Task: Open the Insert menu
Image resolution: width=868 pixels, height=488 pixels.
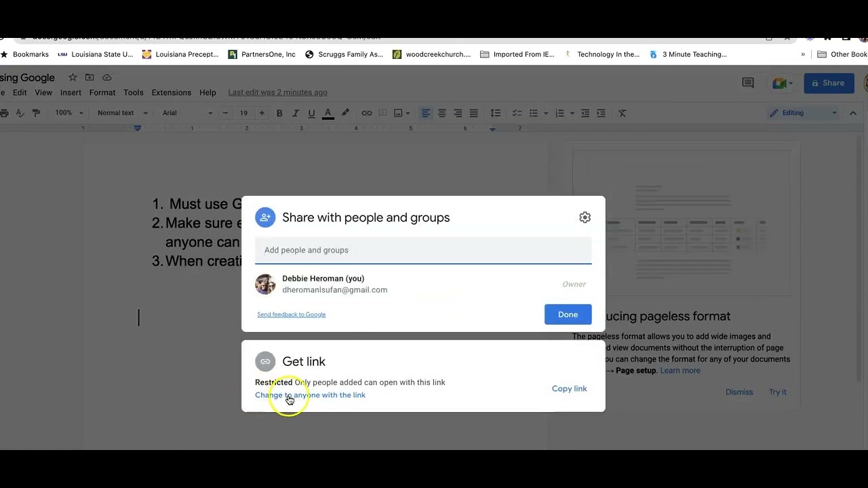Action: pyautogui.click(x=71, y=93)
